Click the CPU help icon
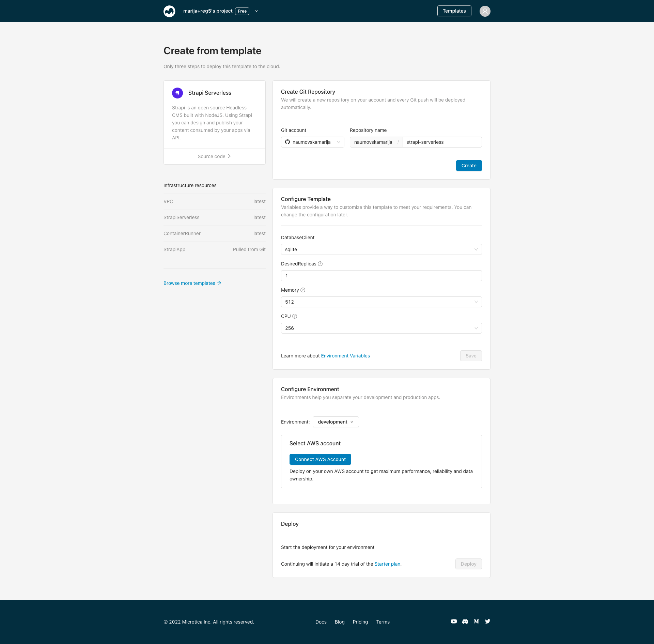Viewport: 654px width, 644px height. coord(295,316)
